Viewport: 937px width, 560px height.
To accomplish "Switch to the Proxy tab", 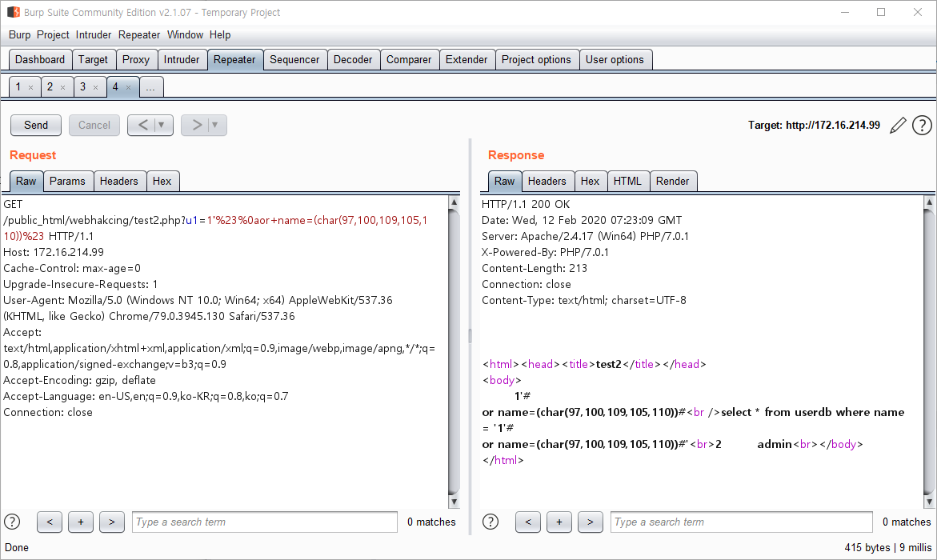I will [x=136, y=60].
